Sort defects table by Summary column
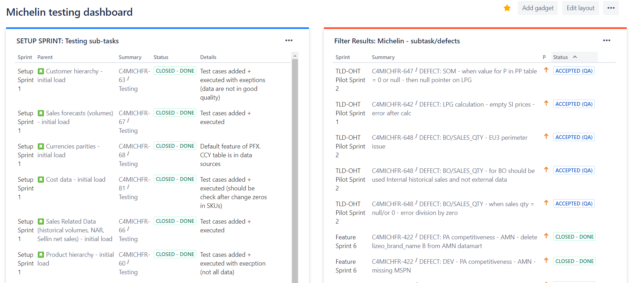This screenshot has height=283, width=644. [383, 57]
